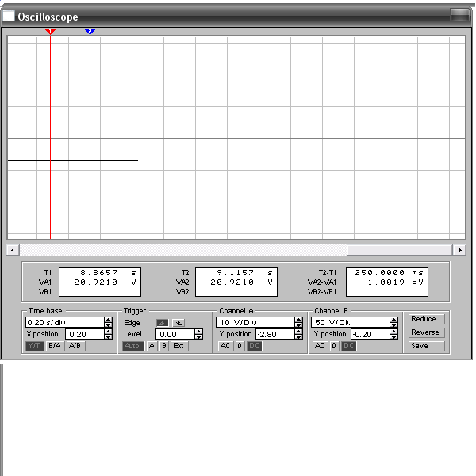Viewport: 476px width, 476px height.
Task: Click VA2-VA1 reading -1.0019 pV
Action: (392, 282)
